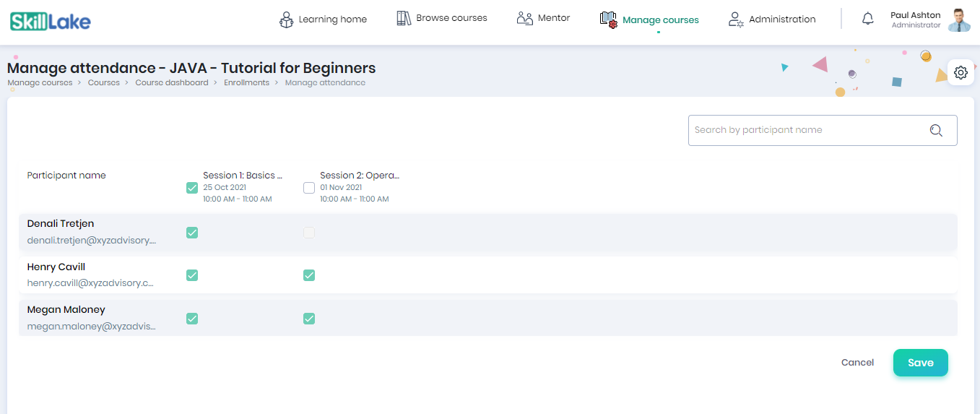Viewport: 980px width, 414px height.
Task: Click the SkillLake logo
Action: pyautogui.click(x=51, y=21)
